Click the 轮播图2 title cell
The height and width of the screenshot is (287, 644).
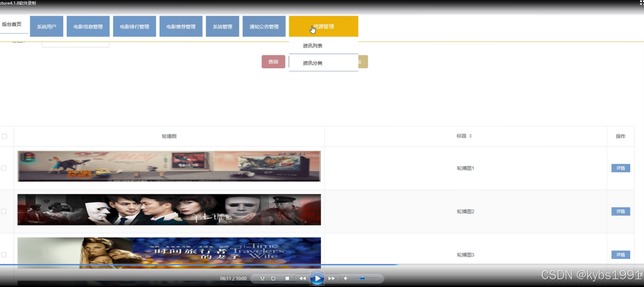[465, 211]
